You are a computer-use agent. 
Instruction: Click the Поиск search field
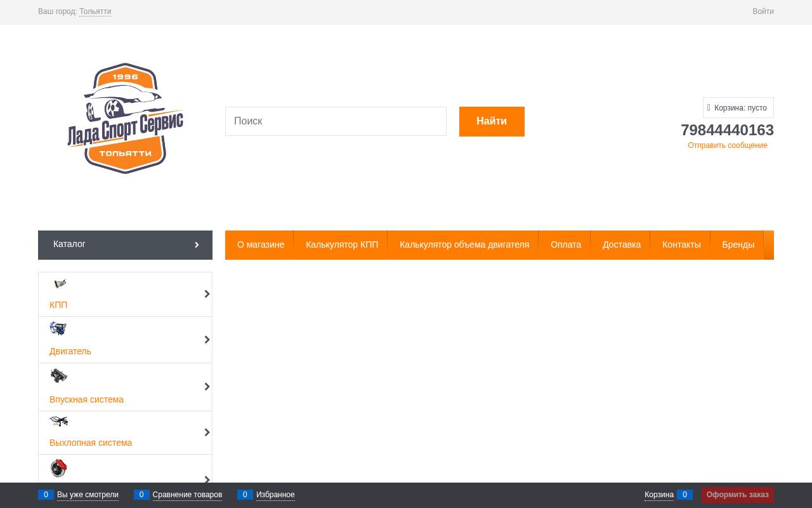[x=336, y=121]
